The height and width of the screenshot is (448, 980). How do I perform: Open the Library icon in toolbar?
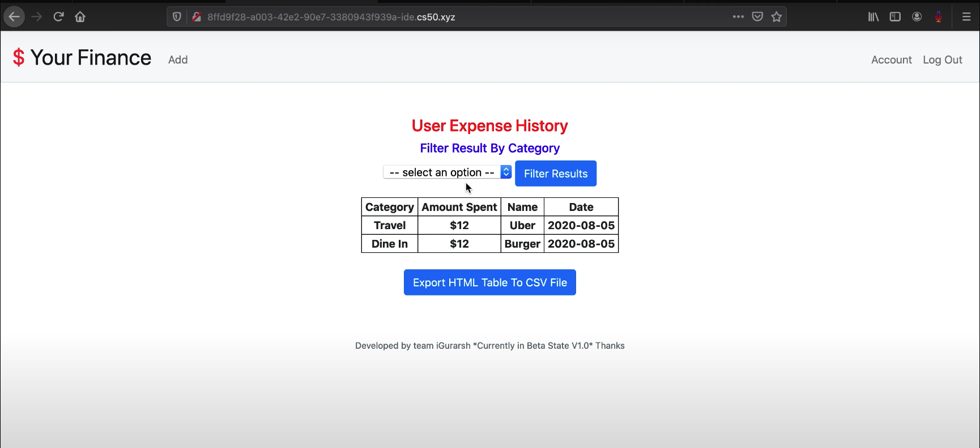point(874,17)
